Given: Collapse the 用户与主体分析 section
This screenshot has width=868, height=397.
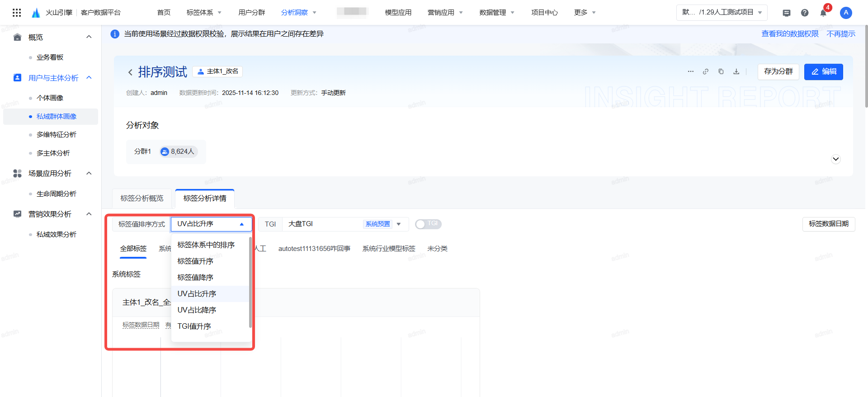Looking at the screenshot, I should coord(89,77).
